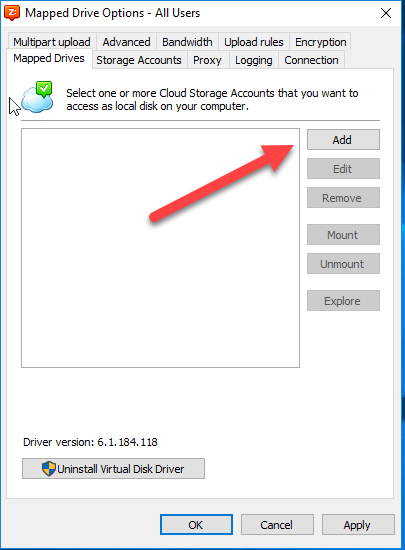405x550 pixels.
Task: Select the Connection tab
Action: tap(311, 60)
